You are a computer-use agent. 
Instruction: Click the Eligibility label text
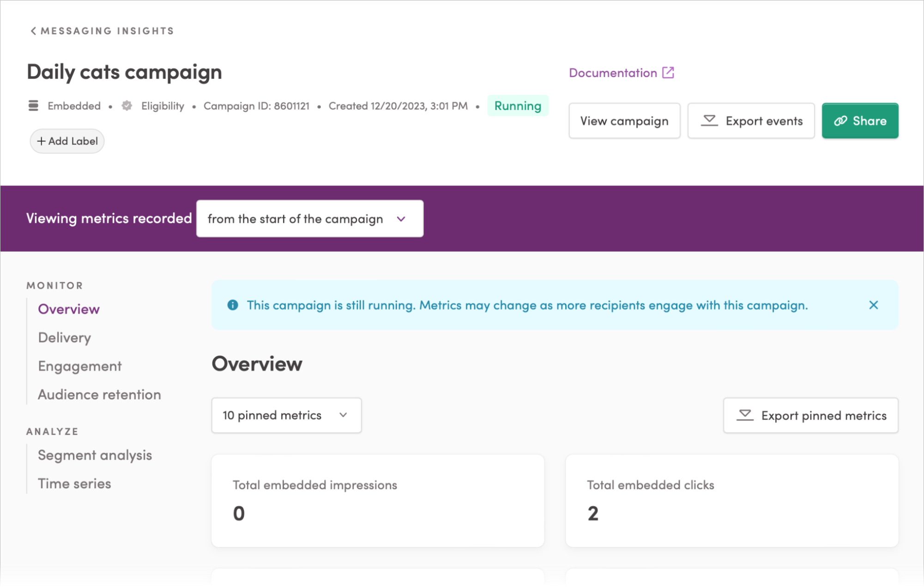tap(163, 106)
